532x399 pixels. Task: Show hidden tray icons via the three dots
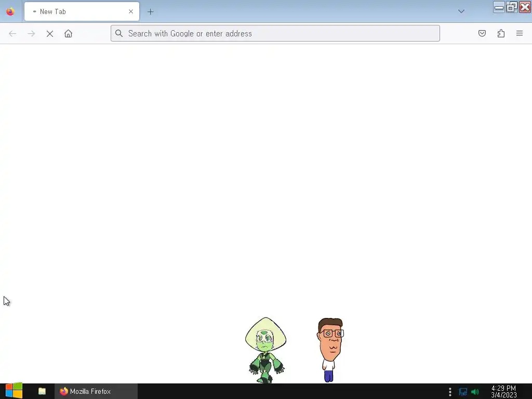[450, 392]
